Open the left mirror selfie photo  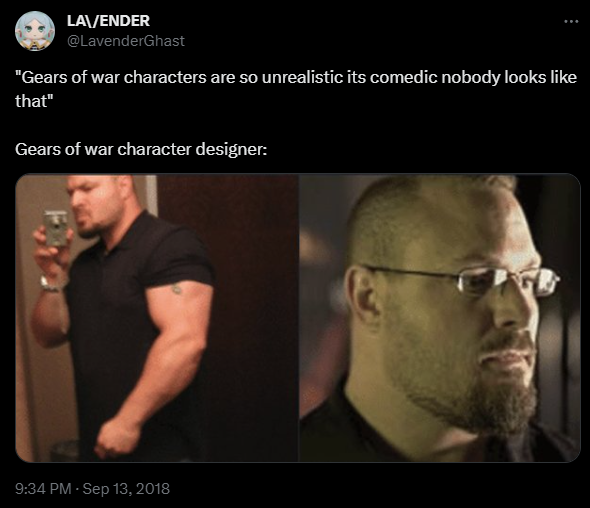coord(157,318)
